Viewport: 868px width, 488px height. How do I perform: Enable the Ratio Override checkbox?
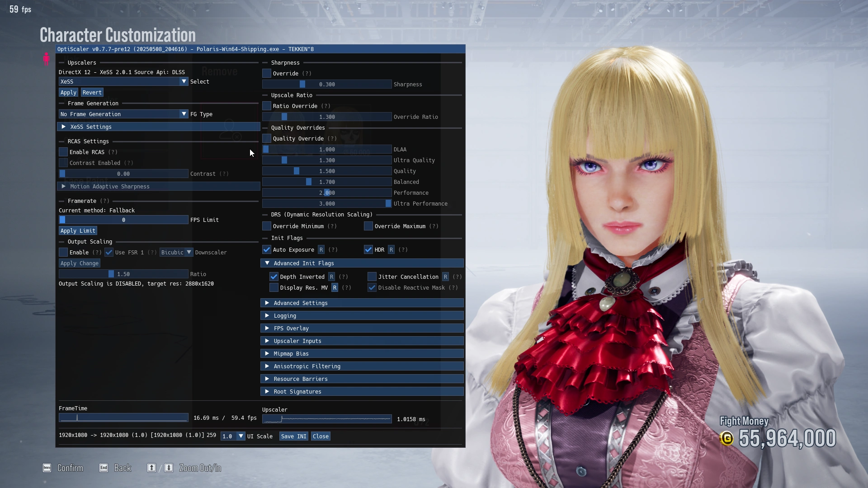[x=267, y=106]
